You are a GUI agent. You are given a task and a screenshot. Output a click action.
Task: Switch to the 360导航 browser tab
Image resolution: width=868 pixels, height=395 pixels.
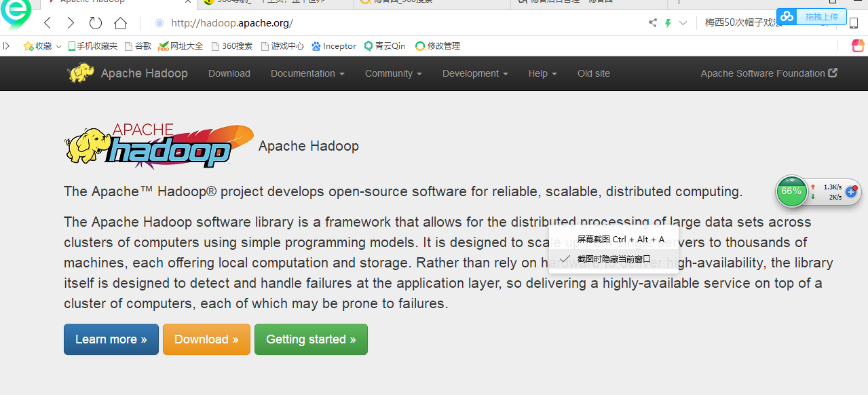(x=275, y=3)
